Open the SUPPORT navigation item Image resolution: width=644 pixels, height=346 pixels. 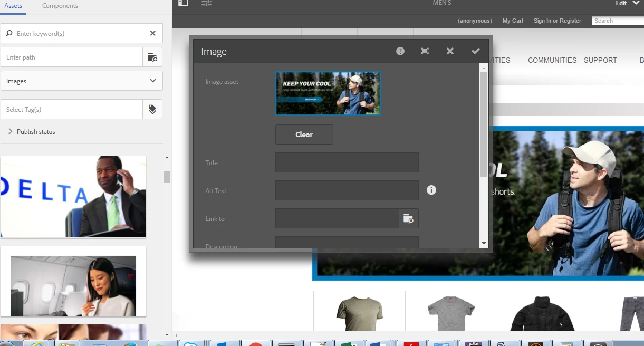tap(600, 60)
